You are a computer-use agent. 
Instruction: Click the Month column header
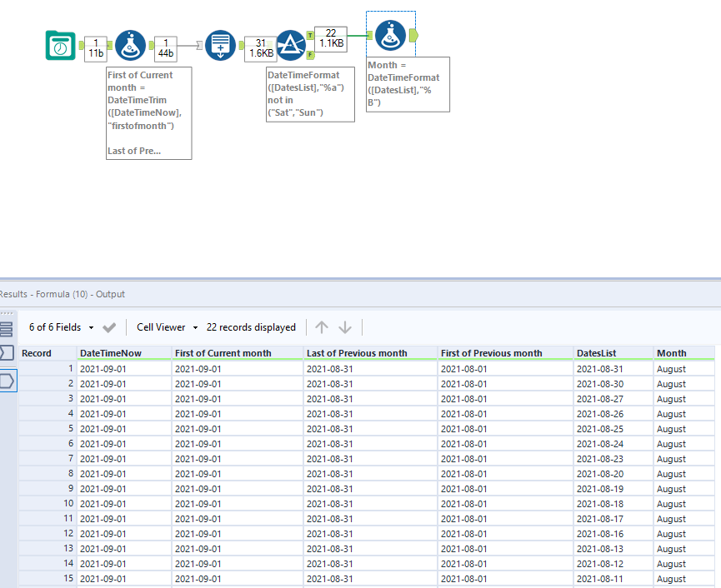pyautogui.click(x=684, y=353)
